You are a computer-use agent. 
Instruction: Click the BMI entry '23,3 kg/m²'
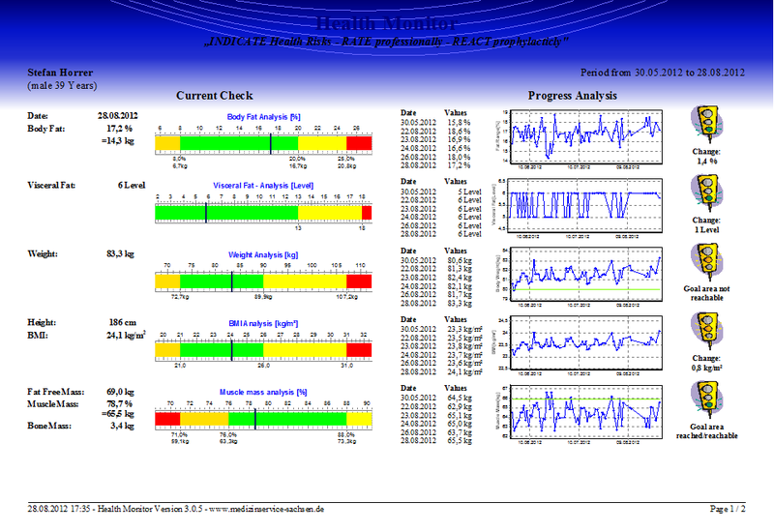465,329
